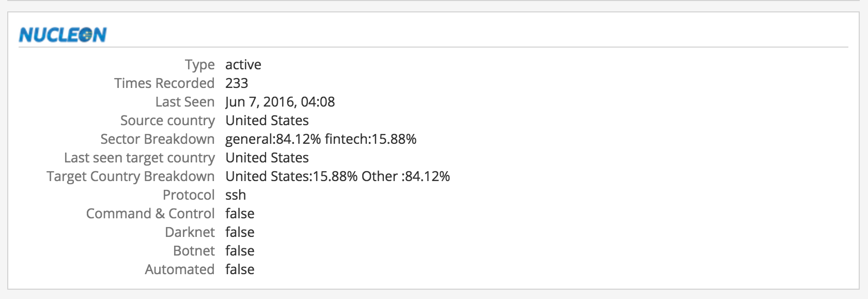This screenshot has width=868, height=299.
Task: Click the Nucleon logo
Action: coord(63,35)
